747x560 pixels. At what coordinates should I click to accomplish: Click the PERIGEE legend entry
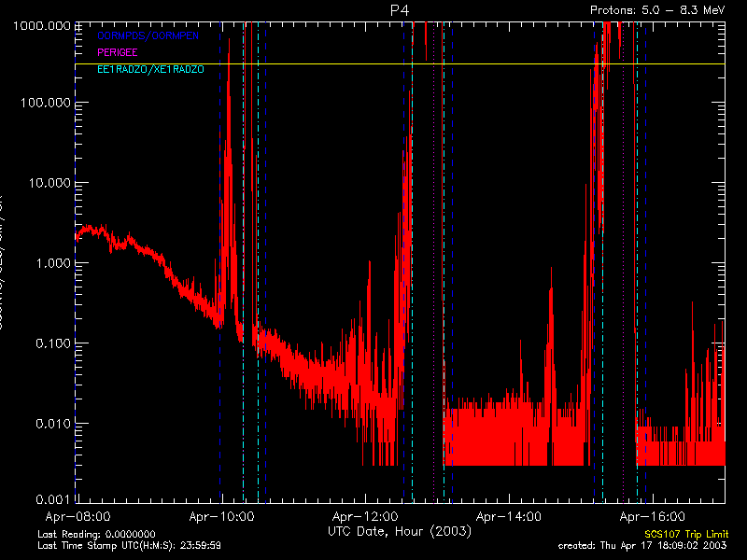[x=118, y=52]
